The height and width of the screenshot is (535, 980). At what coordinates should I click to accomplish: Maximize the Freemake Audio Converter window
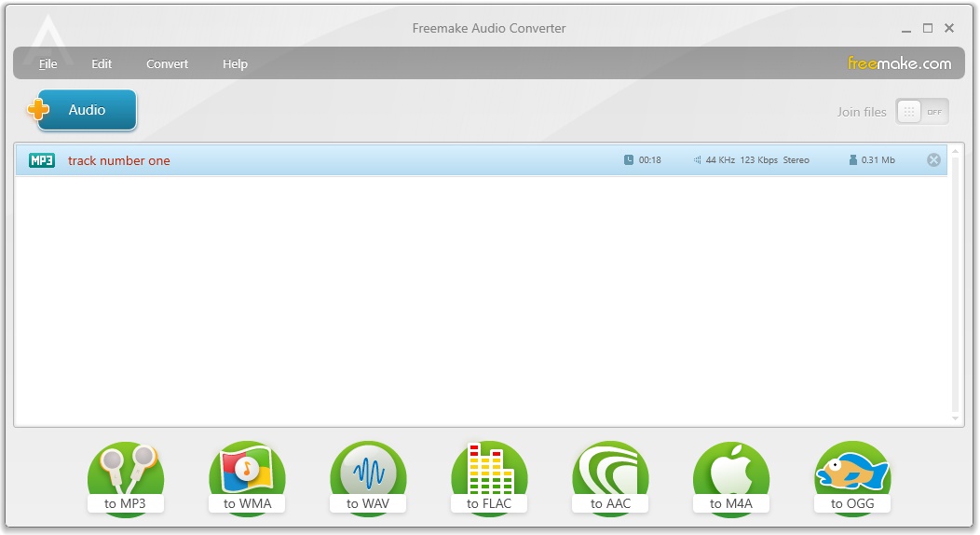coord(928,28)
